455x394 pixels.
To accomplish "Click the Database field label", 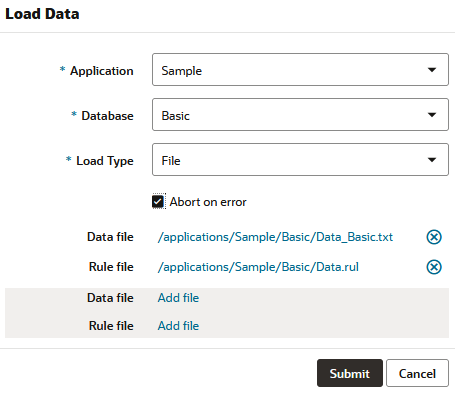I will coord(107,116).
